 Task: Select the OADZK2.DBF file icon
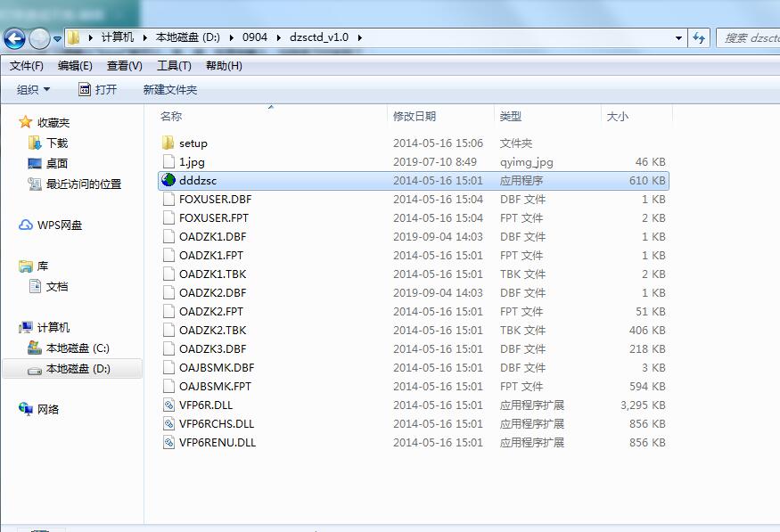point(168,292)
